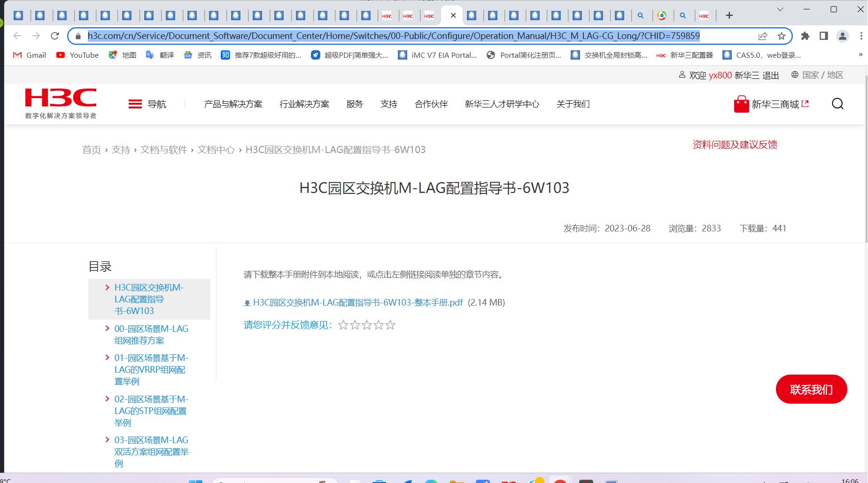
Task: Share this page from the address bar
Action: (763, 36)
